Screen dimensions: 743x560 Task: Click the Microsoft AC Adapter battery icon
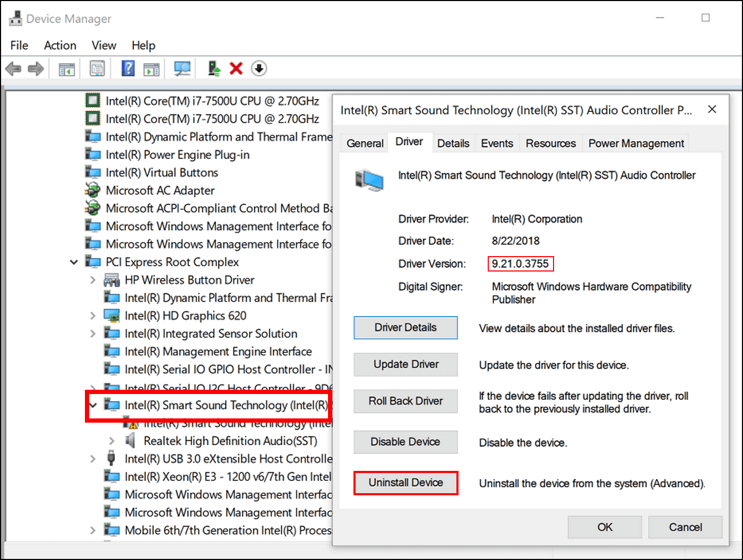pos(93,190)
